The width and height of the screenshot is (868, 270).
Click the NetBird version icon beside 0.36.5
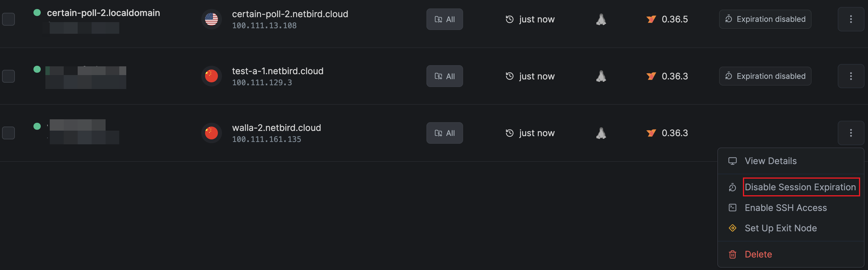coord(651,19)
